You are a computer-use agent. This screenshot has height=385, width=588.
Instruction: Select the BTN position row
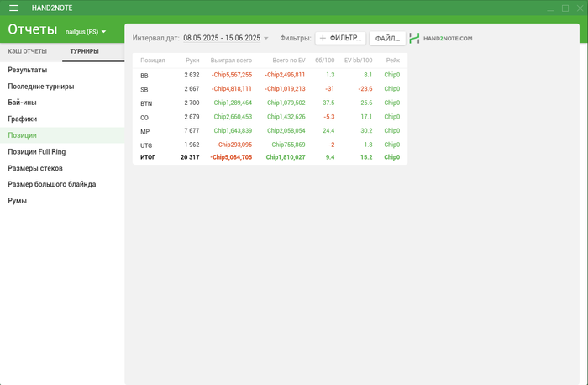[270, 103]
